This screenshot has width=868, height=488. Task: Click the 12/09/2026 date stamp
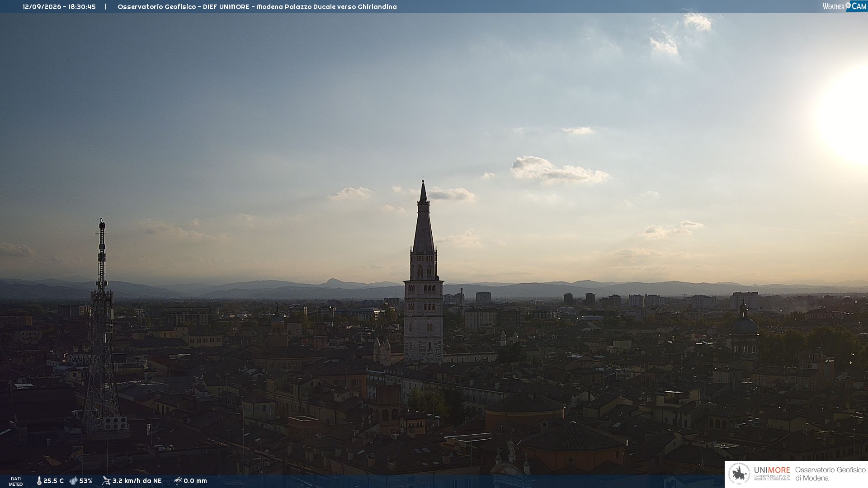click(42, 7)
